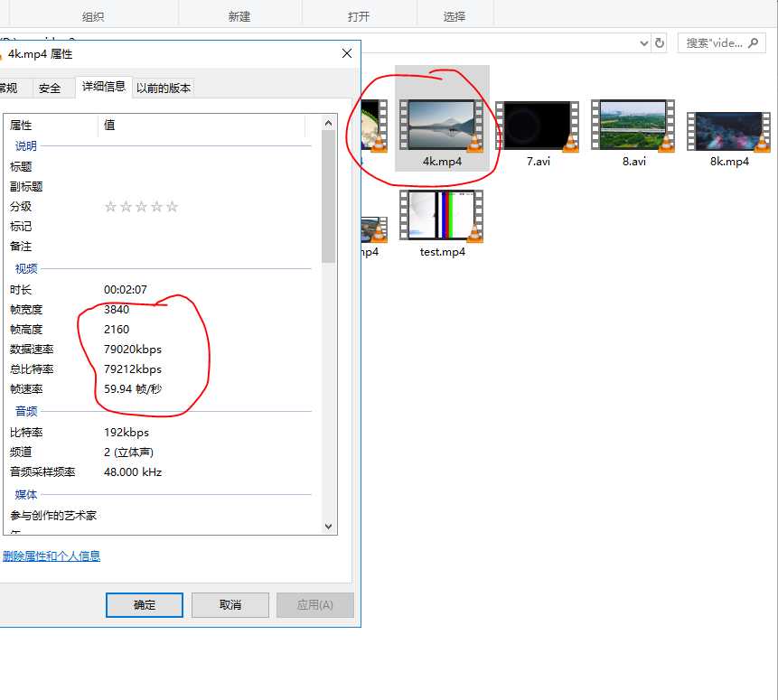The image size is (778, 700).
Task: Select the 副标题 property row
Action: tap(160, 187)
